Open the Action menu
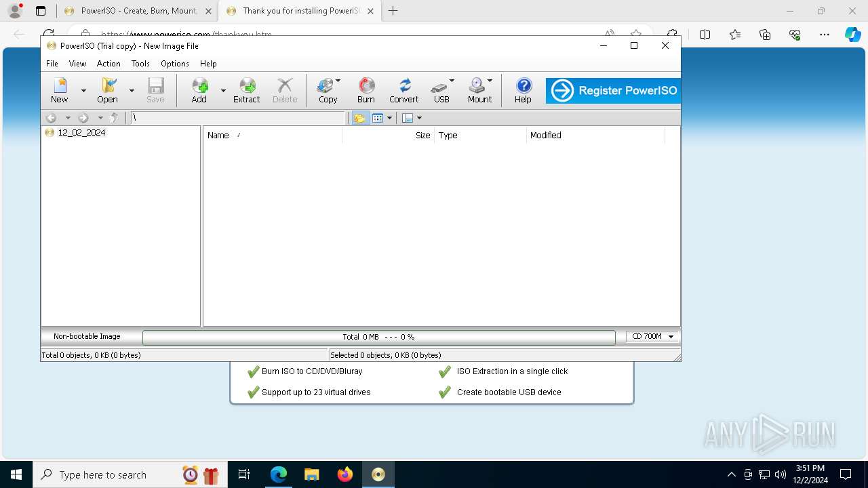The width and height of the screenshot is (868, 488). 108,64
